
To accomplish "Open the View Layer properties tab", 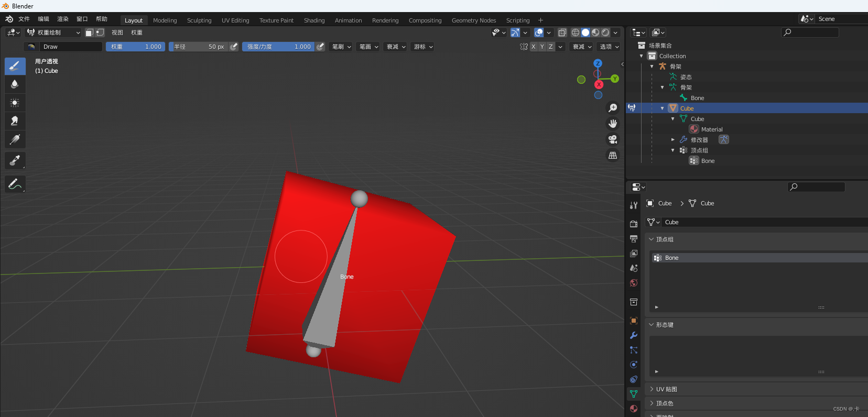I will (634, 254).
